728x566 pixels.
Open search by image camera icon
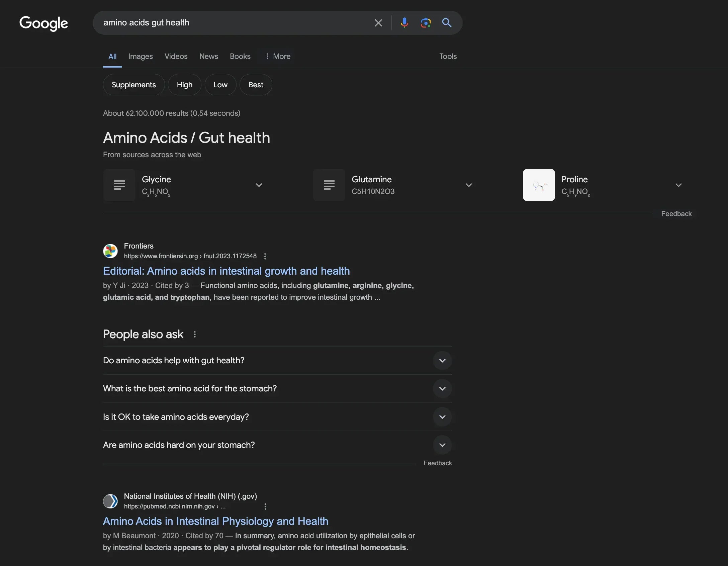pos(426,23)
